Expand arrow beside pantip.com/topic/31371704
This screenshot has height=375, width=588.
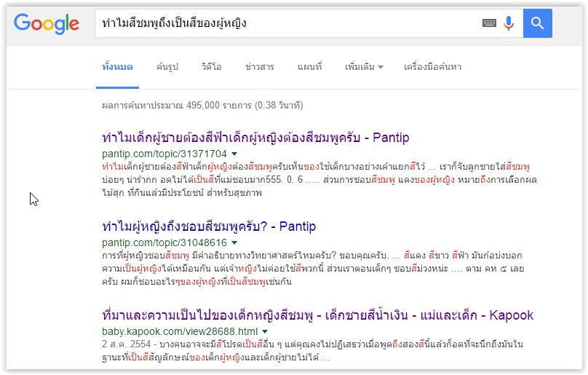click(234, 154)
